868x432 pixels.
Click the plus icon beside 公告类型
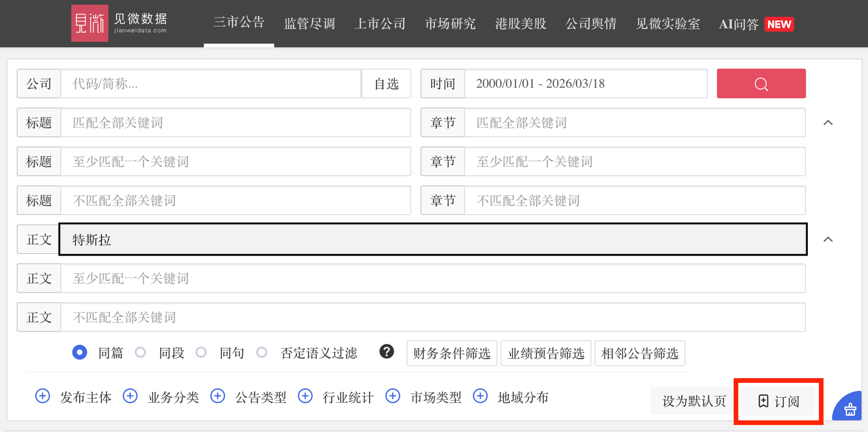pos(218,396)
